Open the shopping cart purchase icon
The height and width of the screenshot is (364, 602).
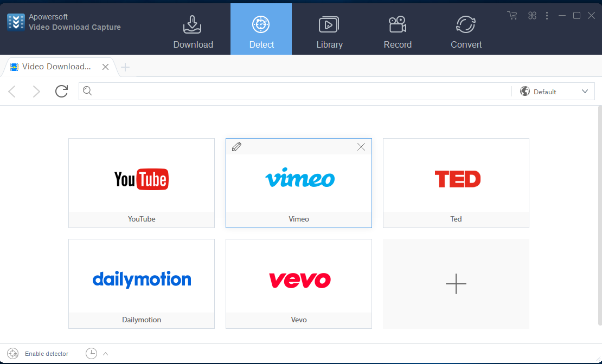tap(512, 16)
